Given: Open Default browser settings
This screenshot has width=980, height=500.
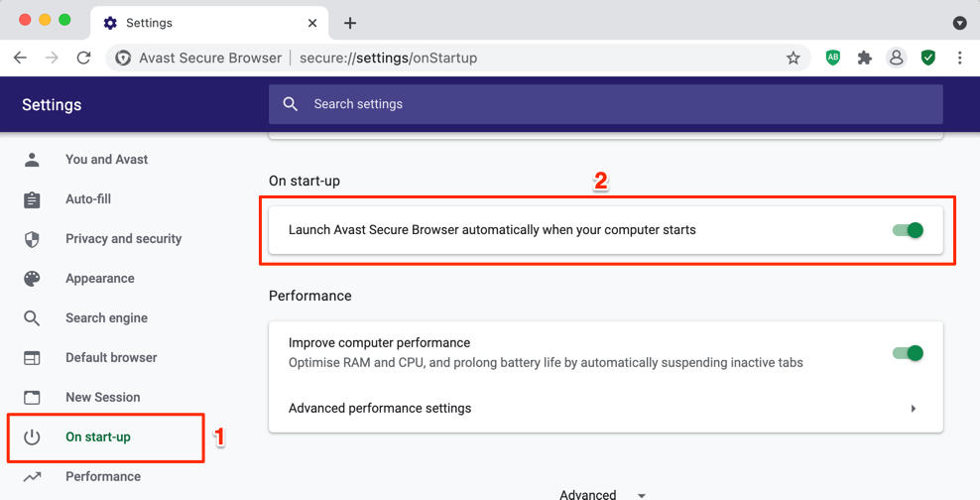Looking at the screenshot, I should 111,358.
